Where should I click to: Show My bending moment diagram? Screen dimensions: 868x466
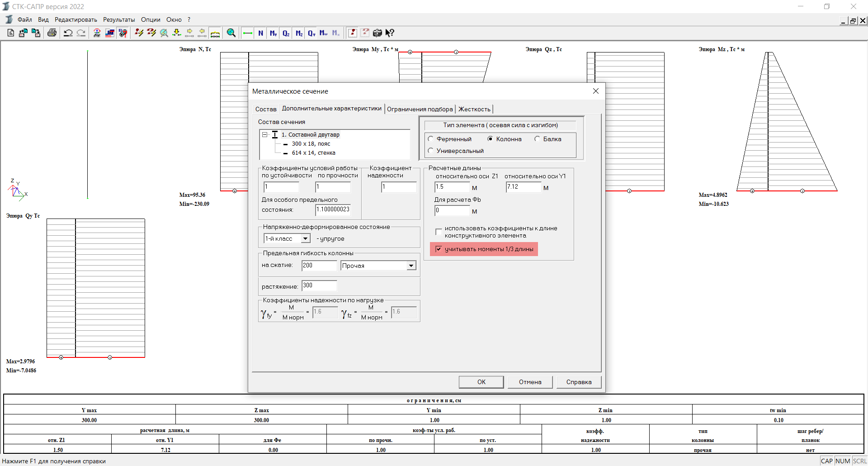(x=273, y=33)
